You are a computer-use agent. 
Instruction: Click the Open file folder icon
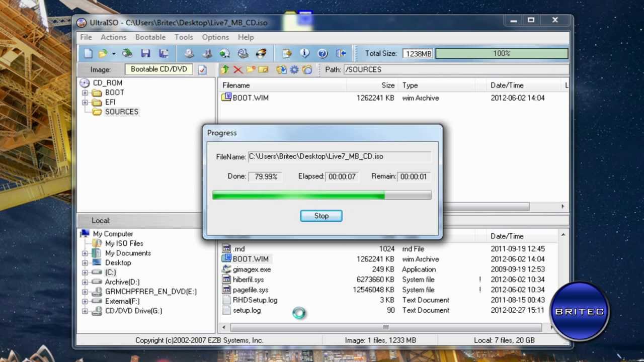(103, 53)
